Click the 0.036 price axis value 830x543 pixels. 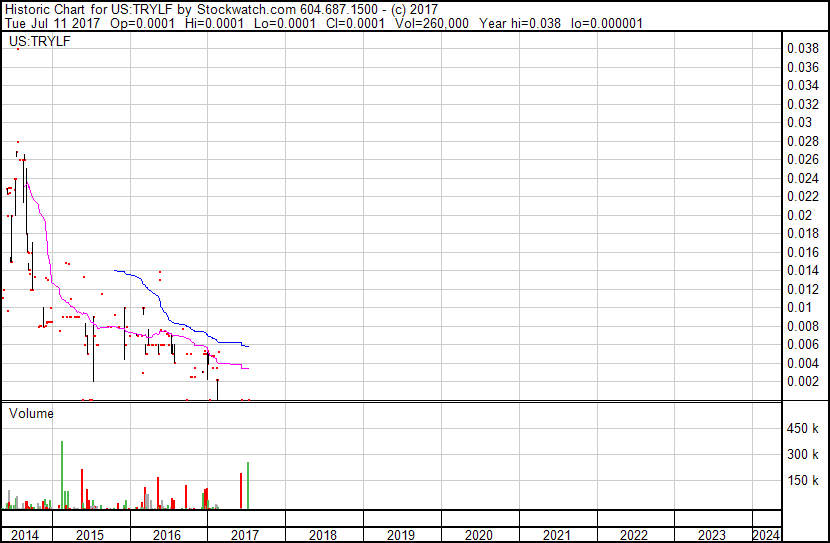(803, 67)
